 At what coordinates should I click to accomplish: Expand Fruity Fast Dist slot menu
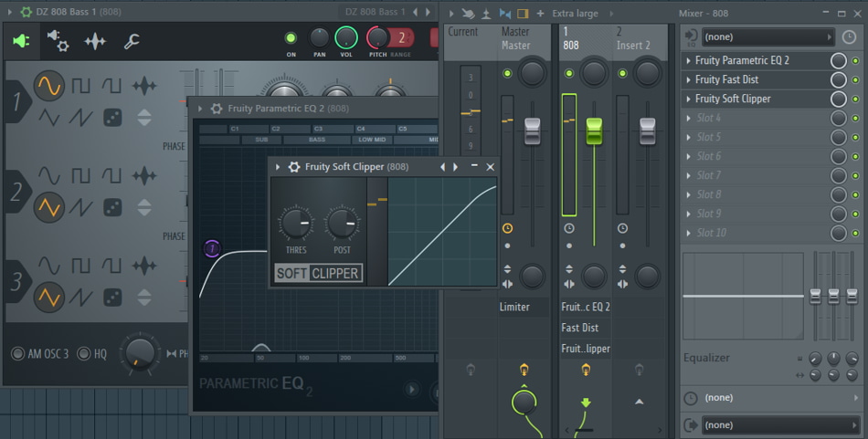click(688, 80)
